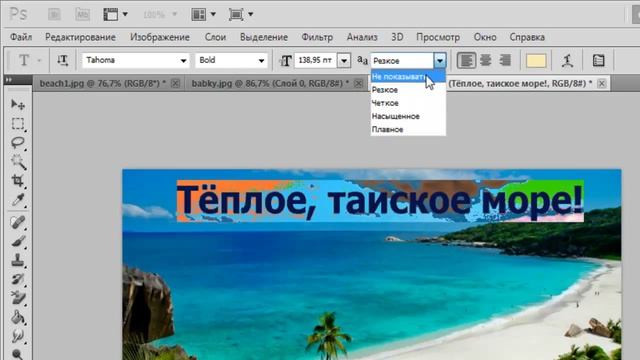Screen dimensions: 640x360
Task: Open the zoom level 100% dropdown
Action: point(160,15)
